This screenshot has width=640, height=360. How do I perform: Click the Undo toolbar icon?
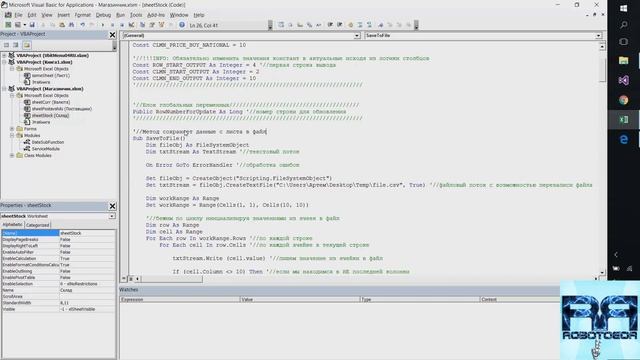82,25
